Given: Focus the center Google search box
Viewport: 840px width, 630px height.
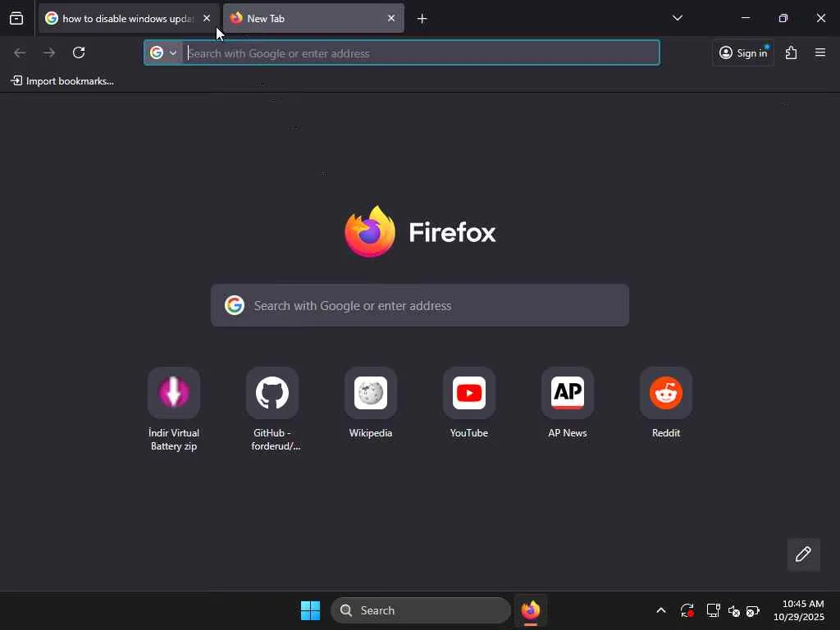Looking at the screenshot, I should pos(420,305).
